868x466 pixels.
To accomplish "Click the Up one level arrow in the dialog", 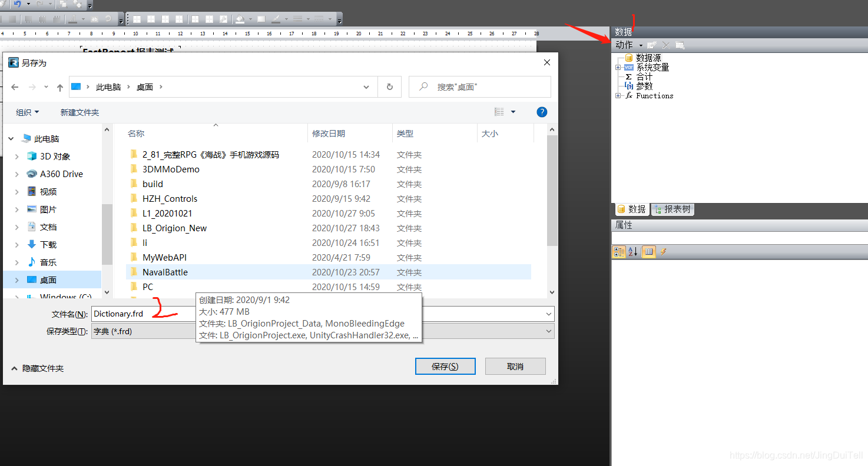I will (x=59, y=87).
